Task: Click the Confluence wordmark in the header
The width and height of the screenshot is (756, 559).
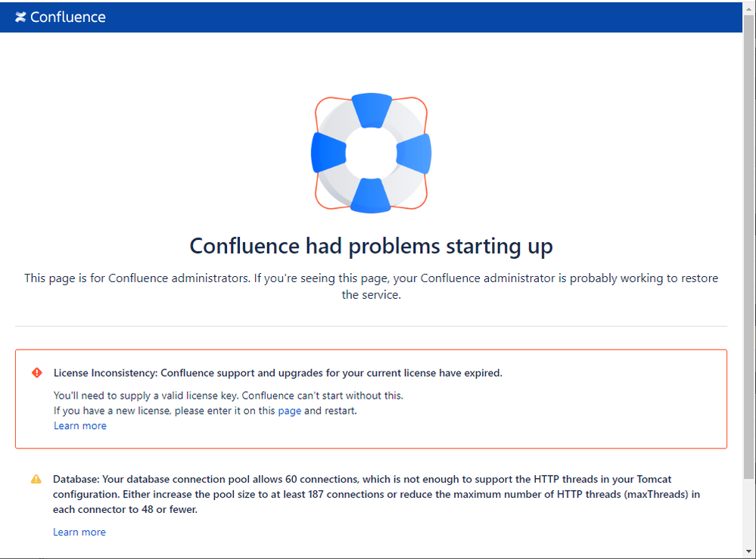Action: pyautogui.click(x=67, y=17)
